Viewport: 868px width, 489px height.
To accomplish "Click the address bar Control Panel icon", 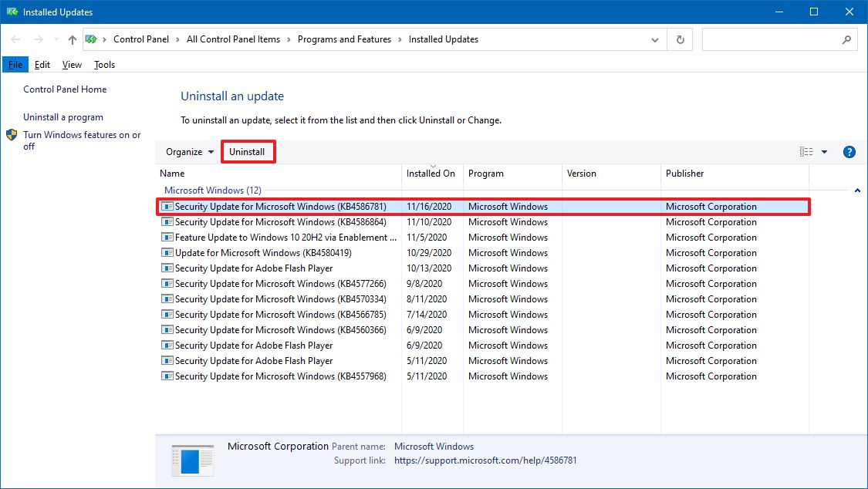I will click(91, 39).
